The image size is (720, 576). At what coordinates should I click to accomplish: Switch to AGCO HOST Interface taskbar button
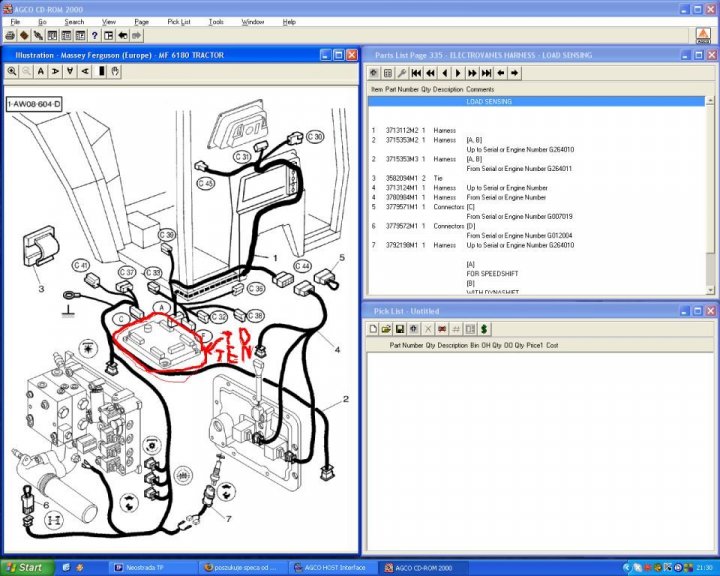[328, 567]
